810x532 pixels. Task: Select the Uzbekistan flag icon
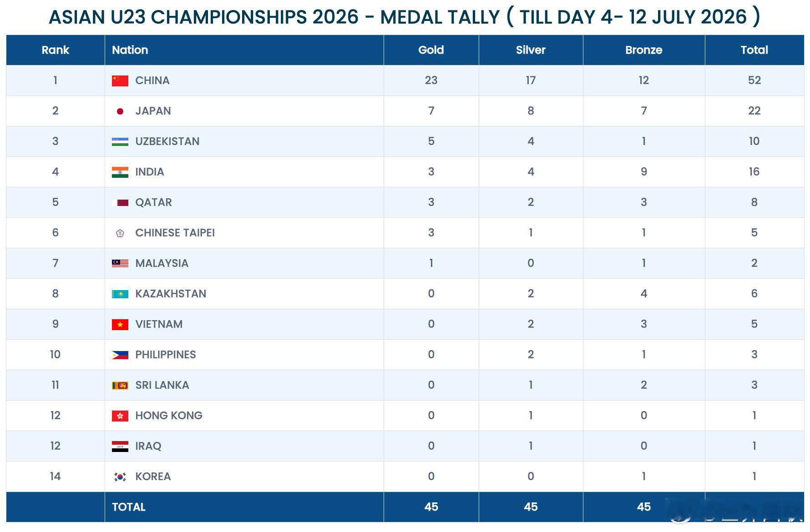(120, 142)
